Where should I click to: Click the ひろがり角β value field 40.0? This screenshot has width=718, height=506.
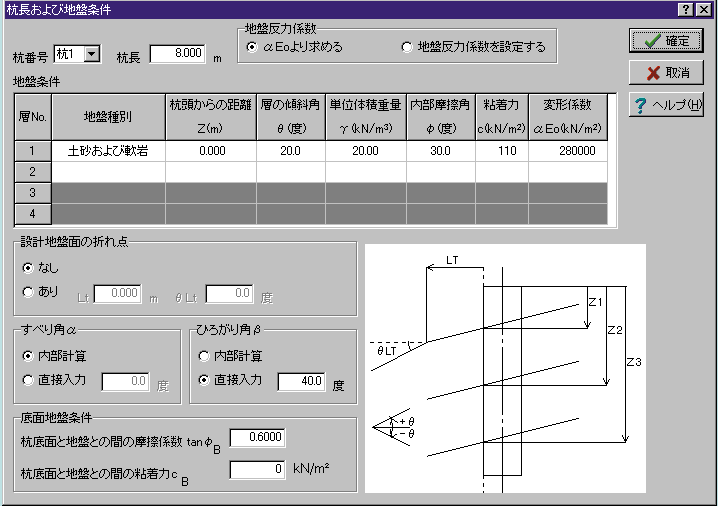coord(302,381)
